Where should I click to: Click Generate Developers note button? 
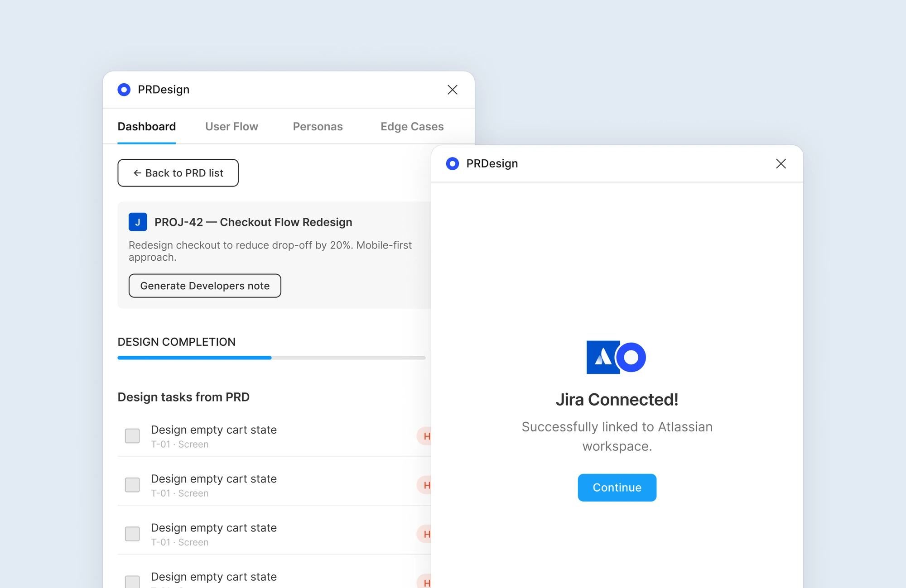point(205,286)
